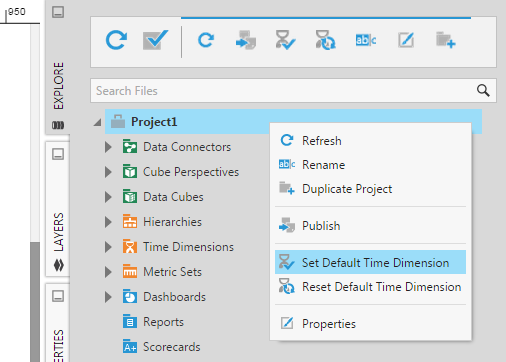Image resolution: width=506 pixels, height=362 pixels.
Task: Select the Metric Sets label
Action: point(172,272)
